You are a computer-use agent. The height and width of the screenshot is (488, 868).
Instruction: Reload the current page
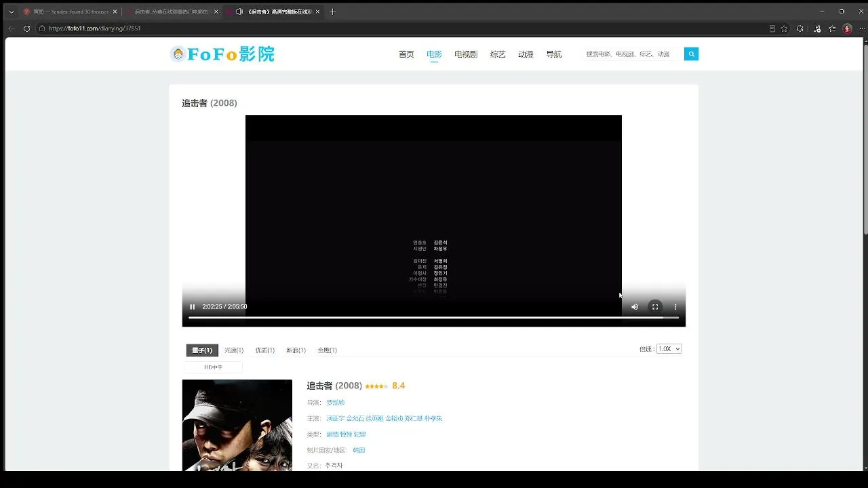pos(27,28)
